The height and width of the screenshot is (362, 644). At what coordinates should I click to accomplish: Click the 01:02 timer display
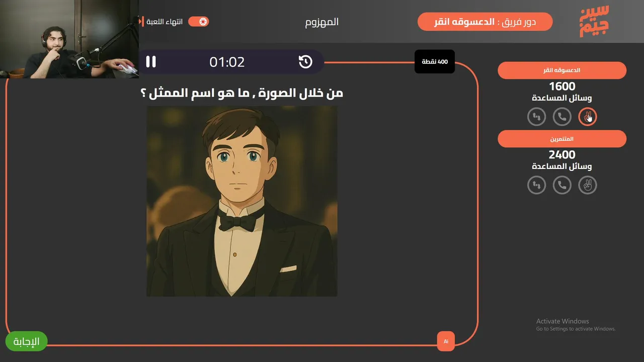click(x=227, y=62)
